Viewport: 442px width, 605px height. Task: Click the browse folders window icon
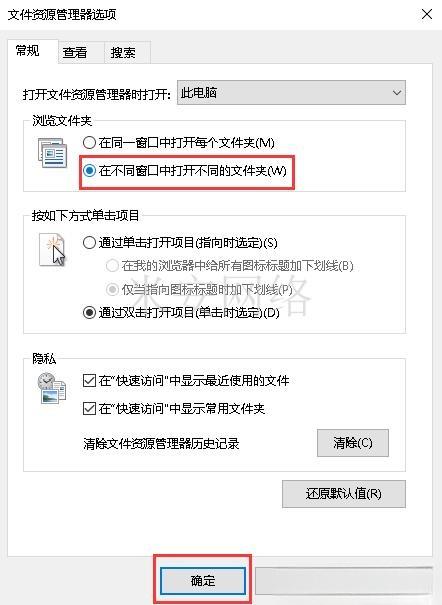coord(52,153)
